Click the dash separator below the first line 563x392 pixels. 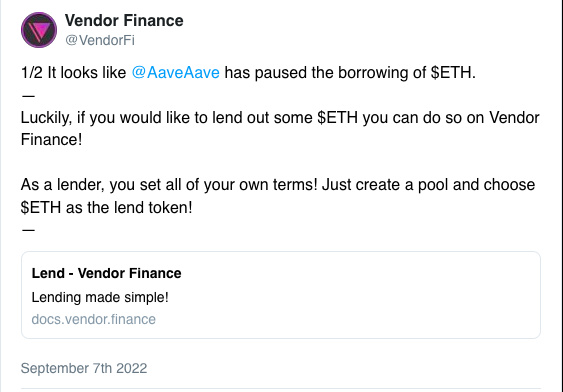coord(28,96)
